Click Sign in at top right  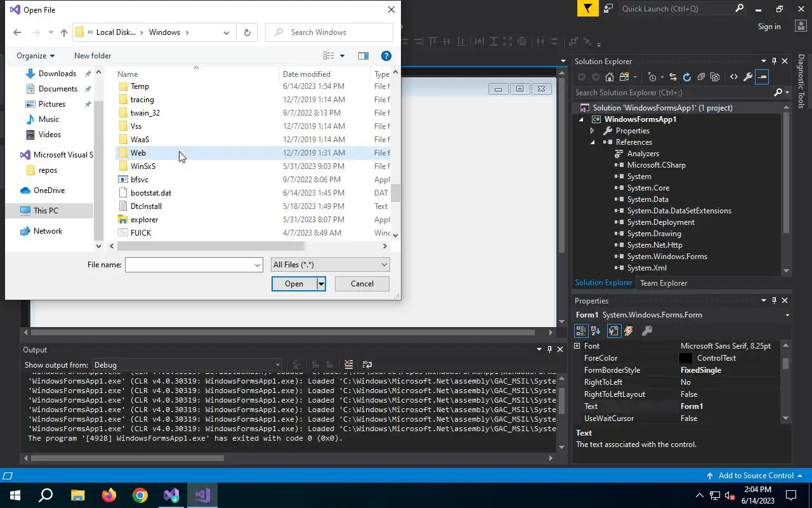pyautogui.click(x=769, y=27)
